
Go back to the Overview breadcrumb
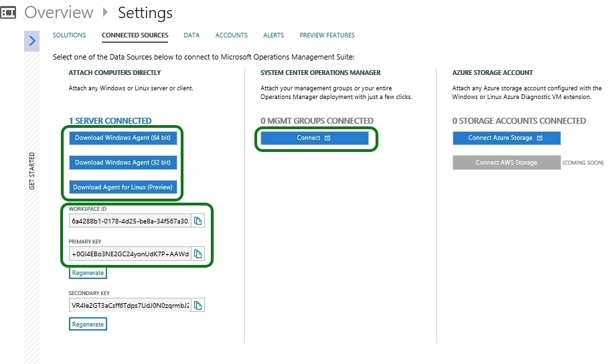[x=59, y=12]
